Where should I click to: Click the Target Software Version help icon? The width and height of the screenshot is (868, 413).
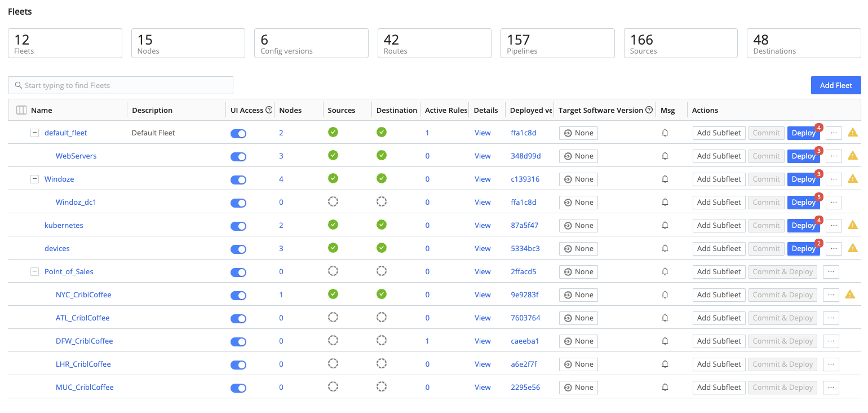tap(649, 111)
